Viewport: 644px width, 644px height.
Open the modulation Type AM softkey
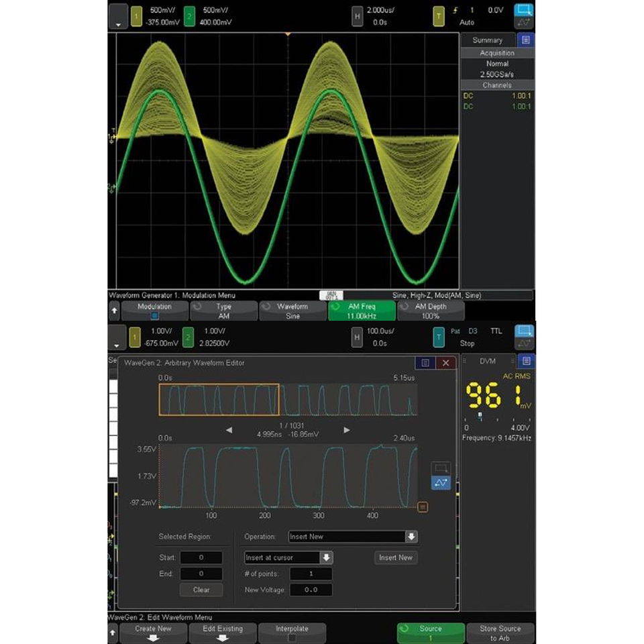(224, 311)
